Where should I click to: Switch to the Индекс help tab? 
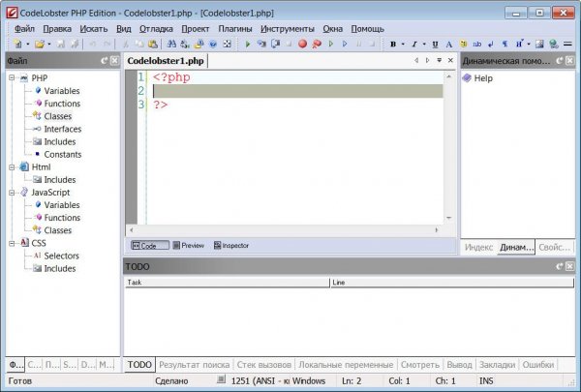pyautogui.click(x=478, y=247)
